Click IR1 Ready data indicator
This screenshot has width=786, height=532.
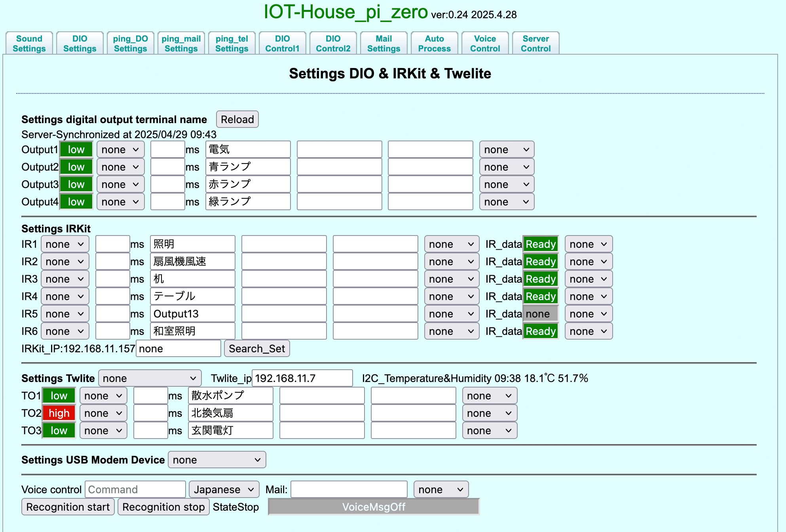tap(540, 244)
